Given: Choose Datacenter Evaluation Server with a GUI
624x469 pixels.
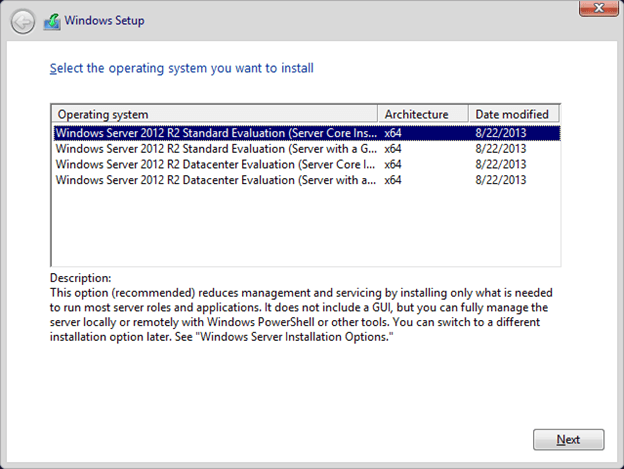Looking at the screenshot, I should tap(216, 180).
